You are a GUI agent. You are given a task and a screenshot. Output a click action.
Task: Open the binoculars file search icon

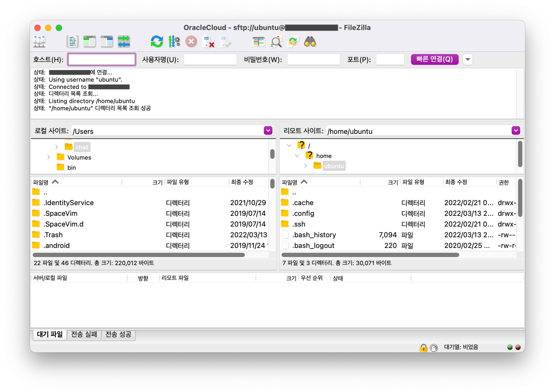(x=310, y=42)
